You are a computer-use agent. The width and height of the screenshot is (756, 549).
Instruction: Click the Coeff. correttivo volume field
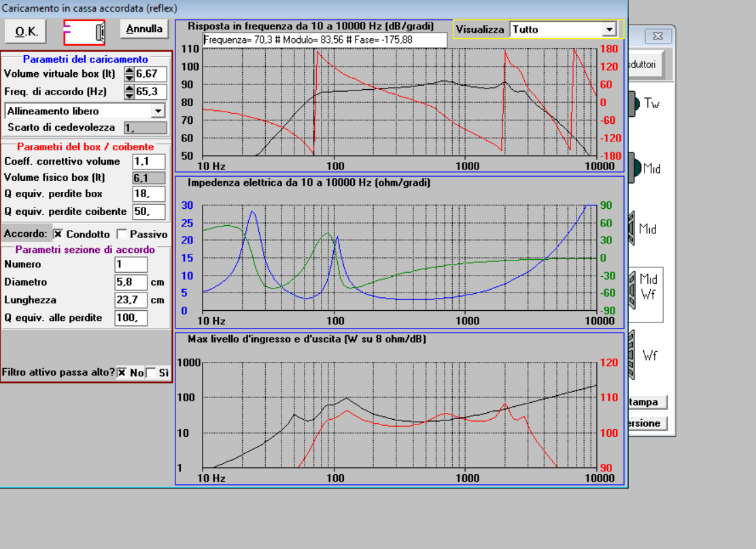pyautogui.click(x=149, y=162)
